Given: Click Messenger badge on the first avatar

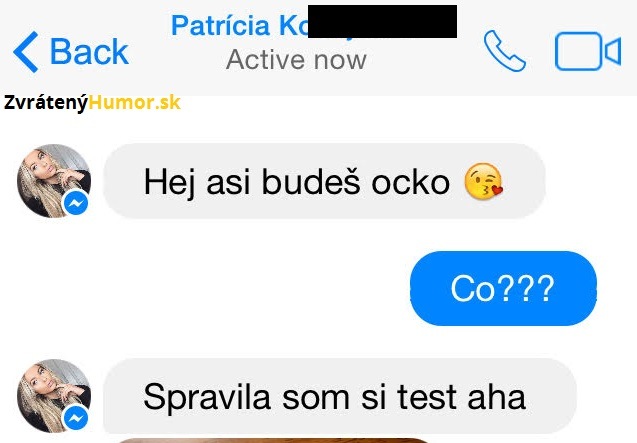Looking at the screenshot, I should (76, 202).
